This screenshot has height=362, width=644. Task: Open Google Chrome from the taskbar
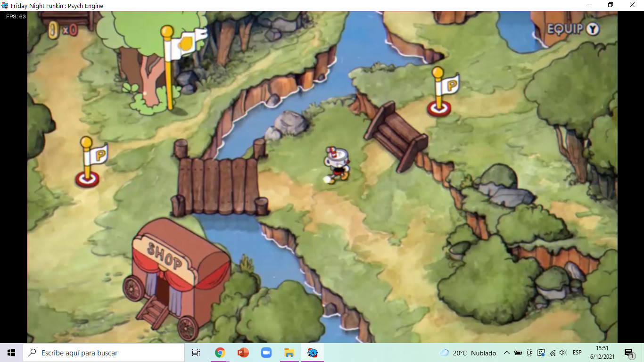pyautogui.click(x=220, y=353)
